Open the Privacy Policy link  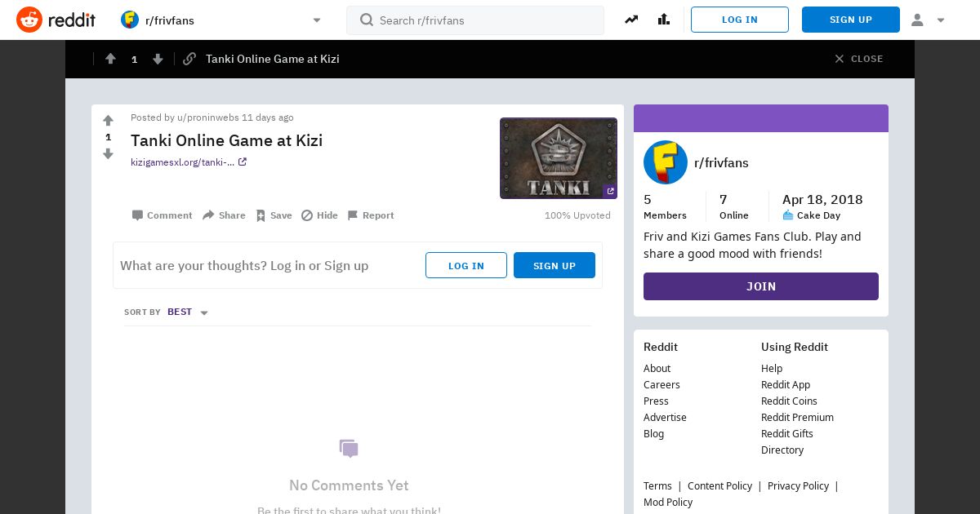[x=798, y=485]
